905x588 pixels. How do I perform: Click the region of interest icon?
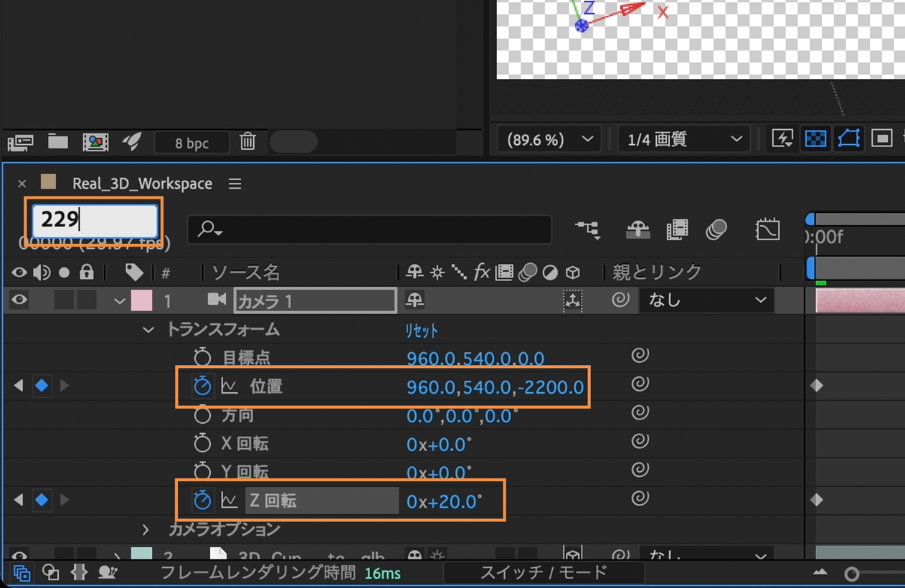point(882,138)
